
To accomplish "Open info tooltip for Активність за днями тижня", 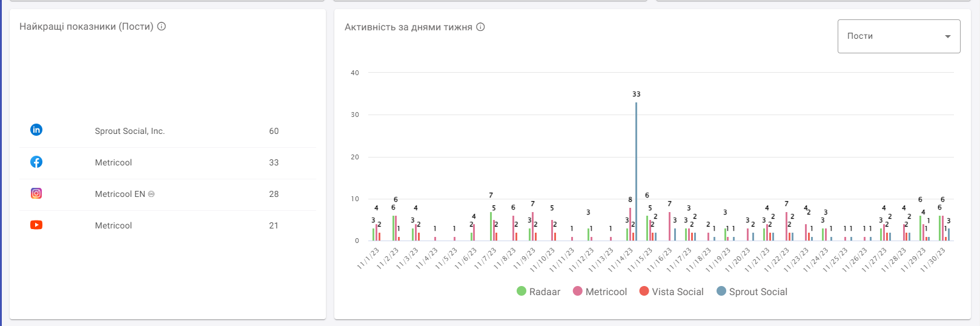I will click(x=480, y=27).
